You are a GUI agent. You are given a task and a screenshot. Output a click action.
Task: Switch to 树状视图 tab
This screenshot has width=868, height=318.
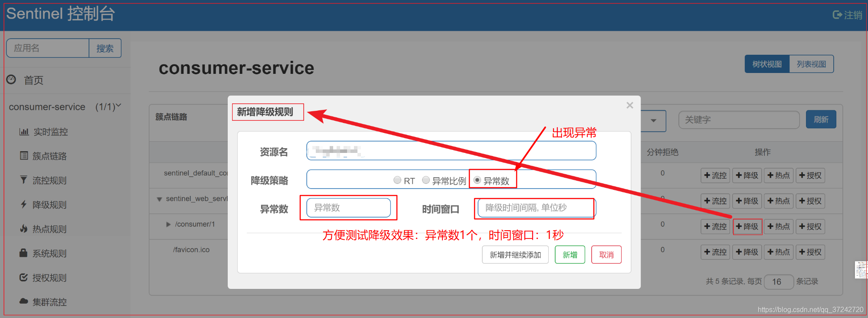(767, 64)
